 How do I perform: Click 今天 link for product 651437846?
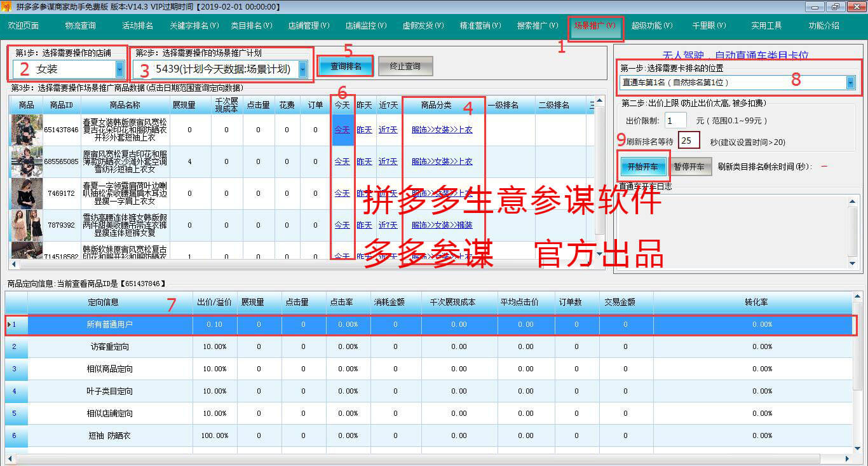(342, 130)
